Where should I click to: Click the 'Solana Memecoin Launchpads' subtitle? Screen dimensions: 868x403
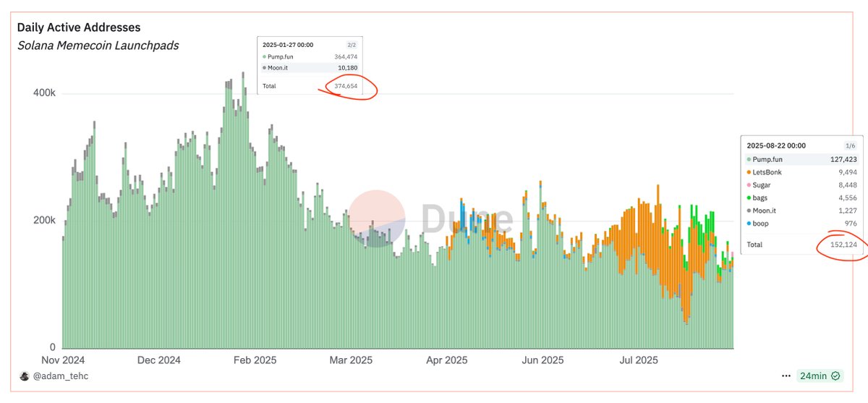tap(98, 46)
